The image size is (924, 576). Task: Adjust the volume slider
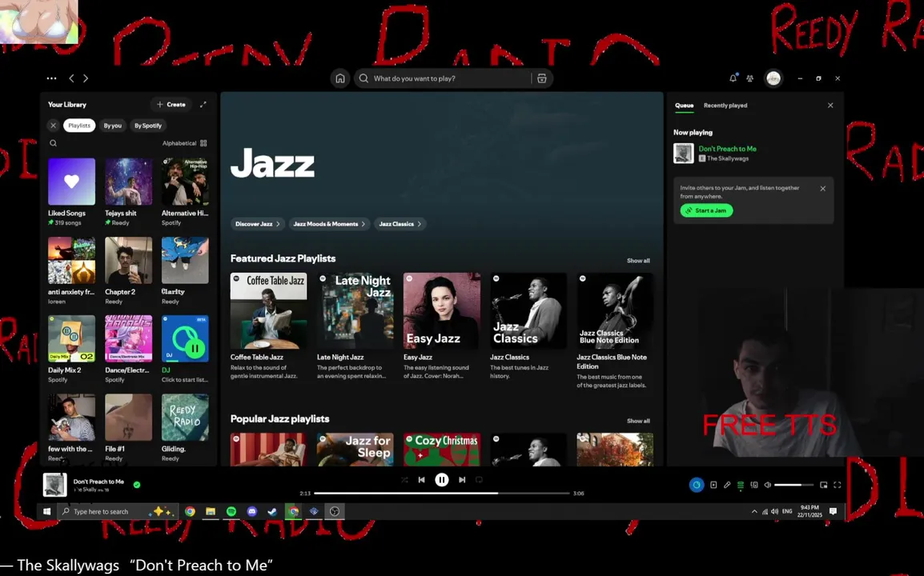793,485
